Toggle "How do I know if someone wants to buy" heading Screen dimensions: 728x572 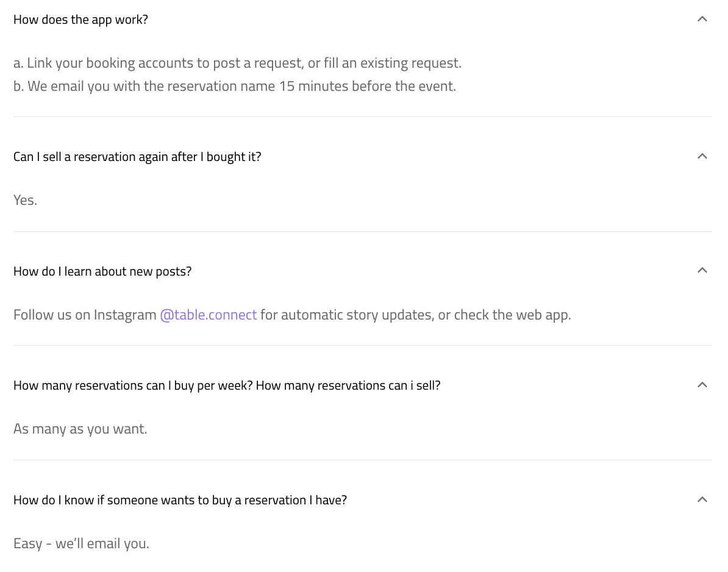(180, 500)
